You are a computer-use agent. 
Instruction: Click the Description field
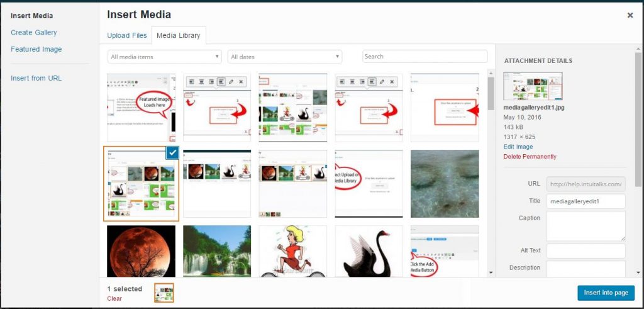pos(586,269)
